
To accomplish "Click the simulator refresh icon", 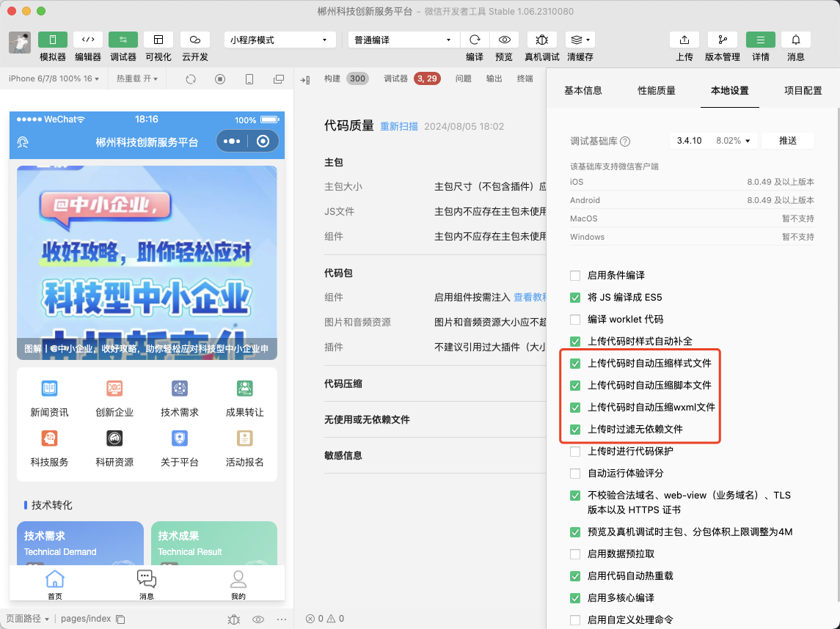I will click(191, 79).
